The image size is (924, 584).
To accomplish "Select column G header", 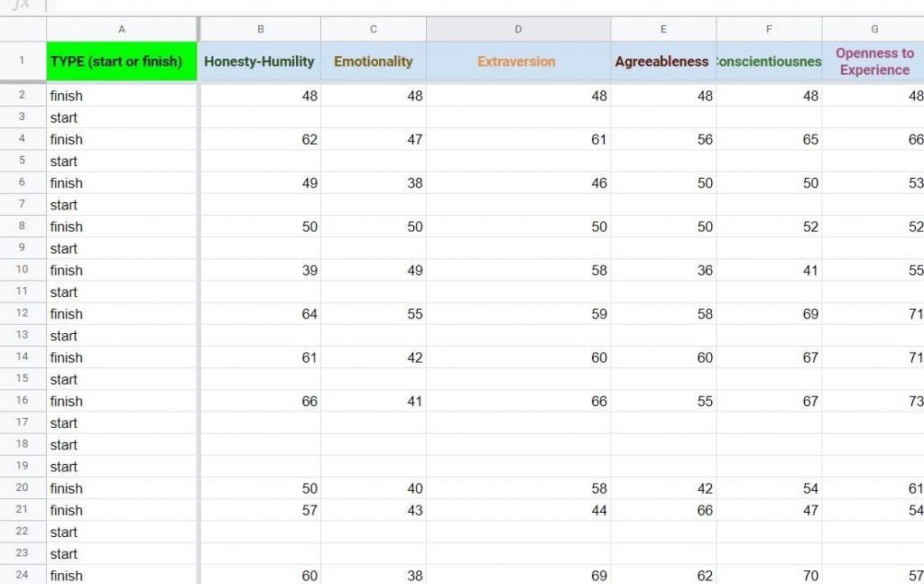I will tap(873, 29).
